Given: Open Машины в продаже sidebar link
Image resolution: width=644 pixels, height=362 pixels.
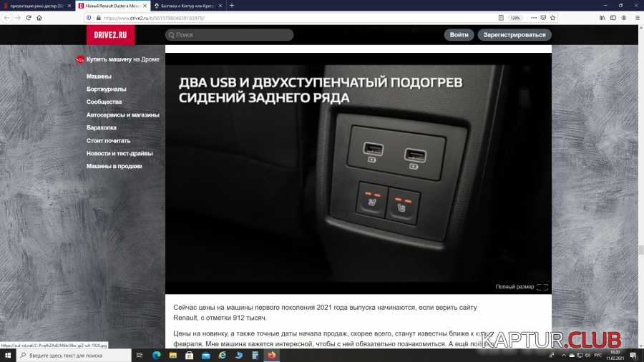Looking at the screenshot, I should 114,166.
